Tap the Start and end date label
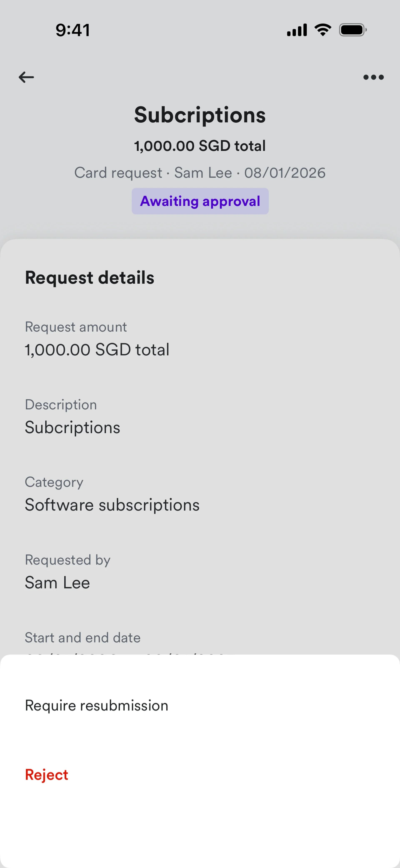The image size is (400, 868). pos(83,638)
